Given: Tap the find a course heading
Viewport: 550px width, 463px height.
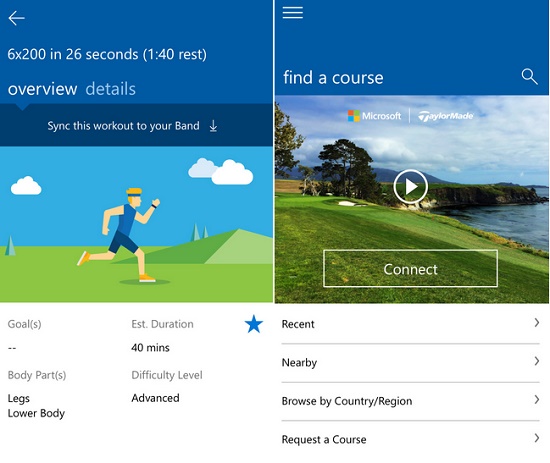Looking at the screenshot, I should point(333,78).
